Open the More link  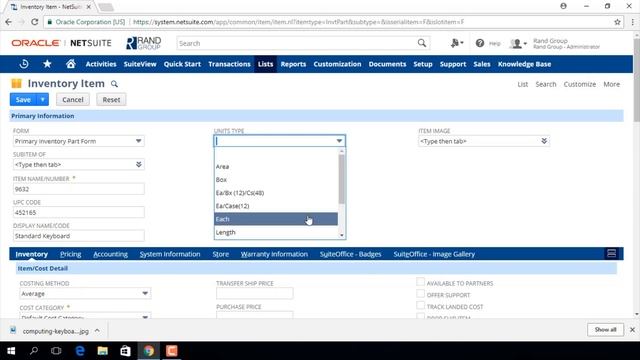tap(611, 84)
